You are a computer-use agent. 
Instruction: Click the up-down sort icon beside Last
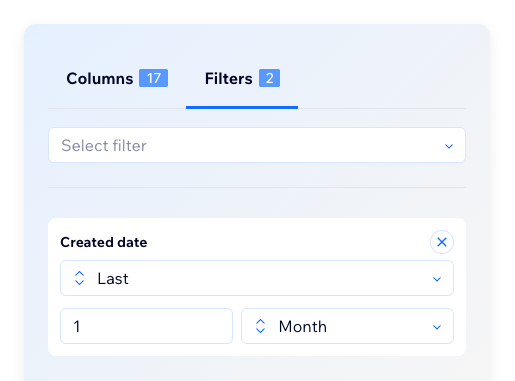click(79, 278)
